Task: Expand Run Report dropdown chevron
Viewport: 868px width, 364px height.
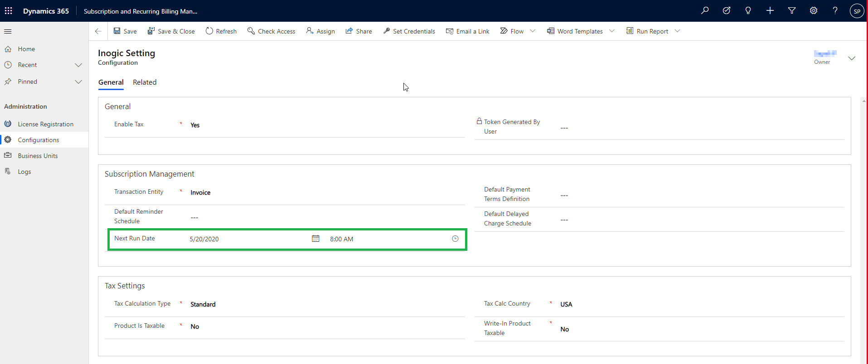Action: coord(677,31)
